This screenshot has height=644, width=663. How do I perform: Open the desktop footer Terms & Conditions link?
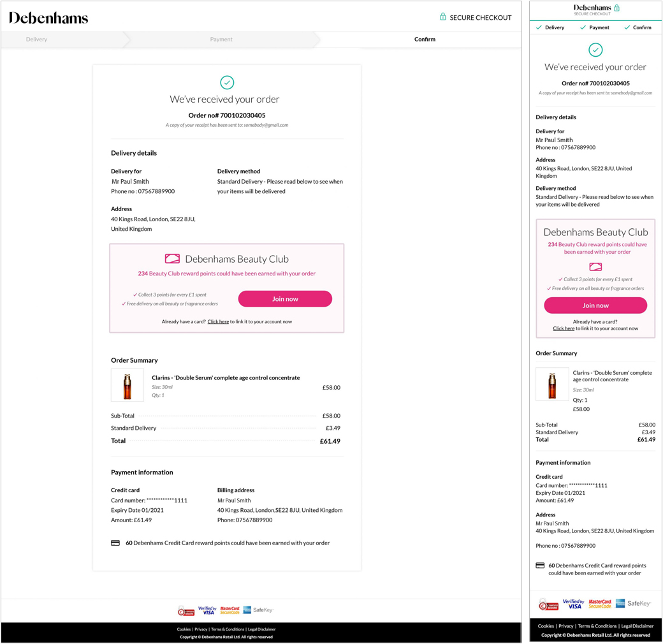(228, 629)
